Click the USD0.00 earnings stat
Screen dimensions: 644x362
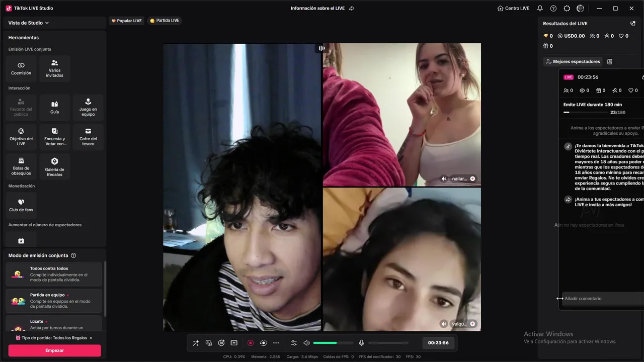point(571,36)
